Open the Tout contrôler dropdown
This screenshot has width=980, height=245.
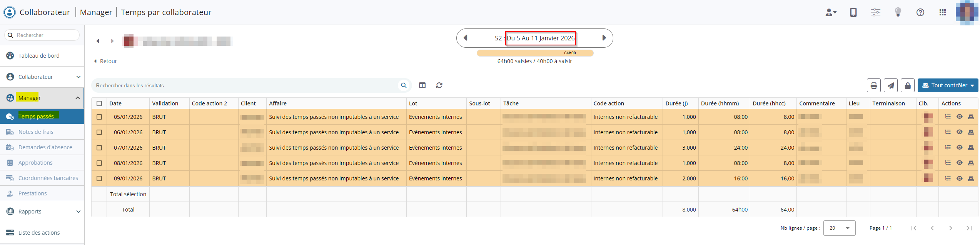[948, 85]
